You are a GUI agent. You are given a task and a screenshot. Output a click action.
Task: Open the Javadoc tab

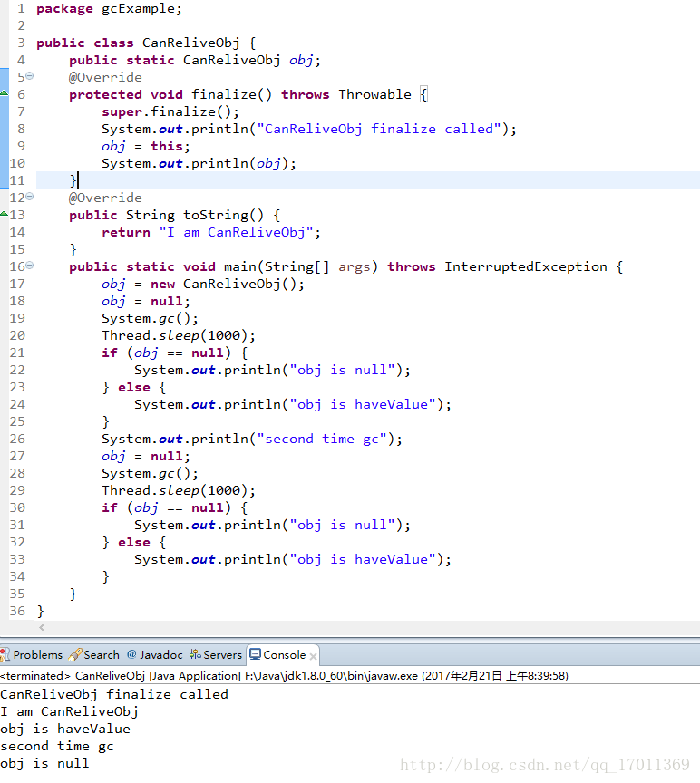click(155, 654)
